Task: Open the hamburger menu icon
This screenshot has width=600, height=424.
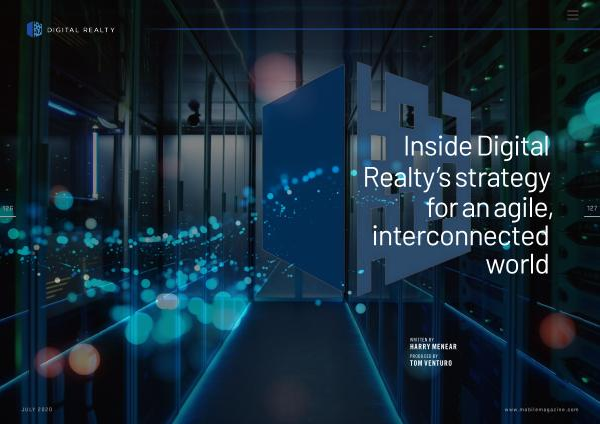Action: click(x=572, y=15)
